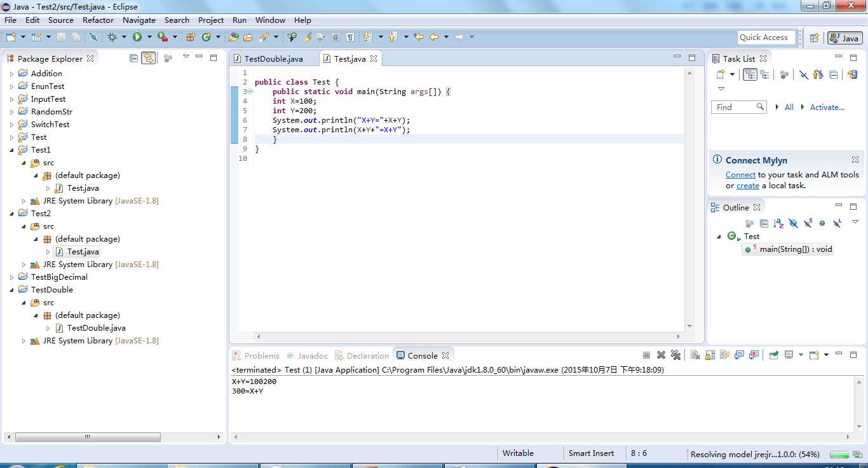Click the Task List Find field
This screenshot has width=868, height=468.
coord(739,107)
